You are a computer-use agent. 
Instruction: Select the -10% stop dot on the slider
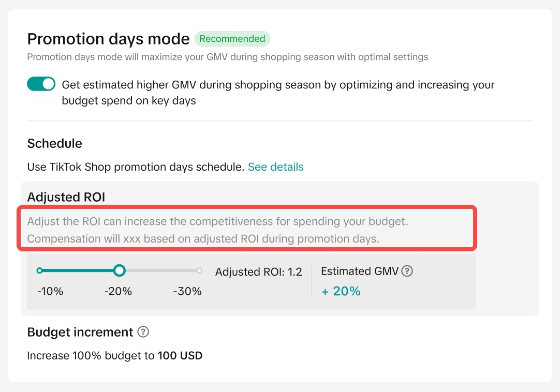(40, 270)
